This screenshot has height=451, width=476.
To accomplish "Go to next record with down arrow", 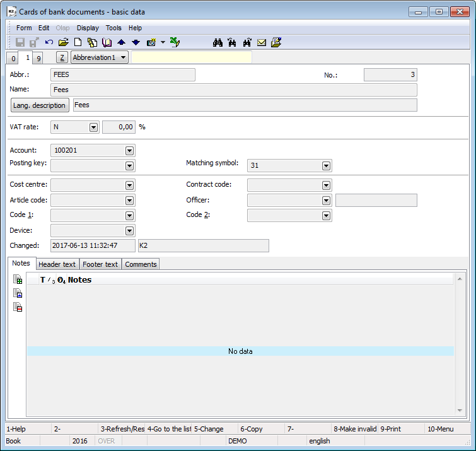I will [x=136, y=42].
